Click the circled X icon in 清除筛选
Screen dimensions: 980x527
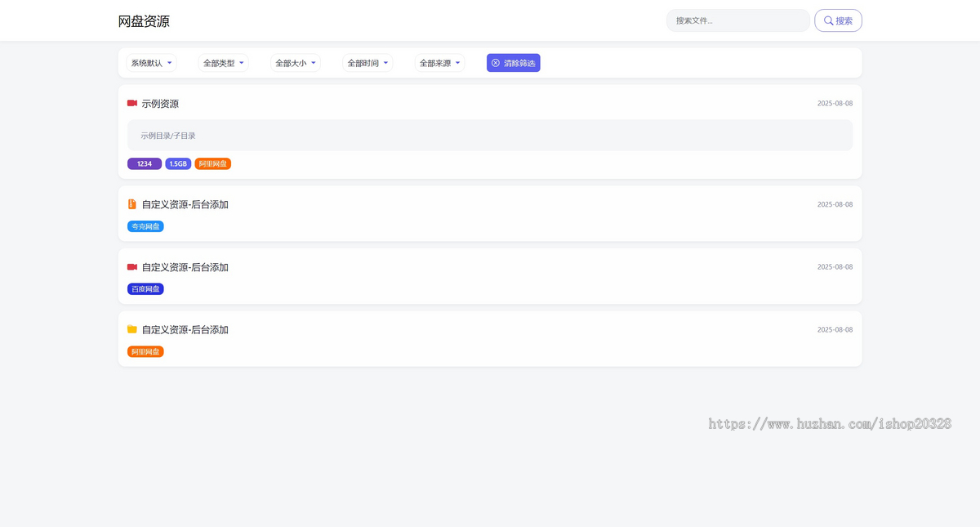[x=496, y=63]
